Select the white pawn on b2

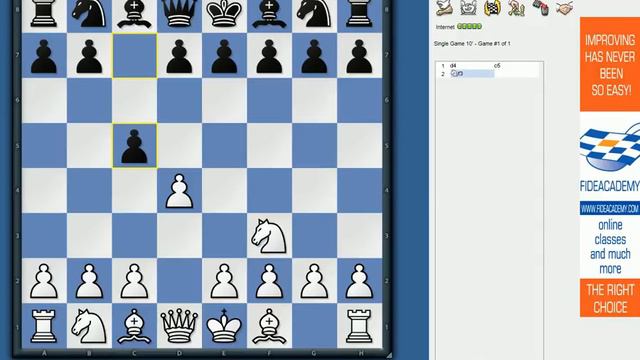tap(89, 281)
